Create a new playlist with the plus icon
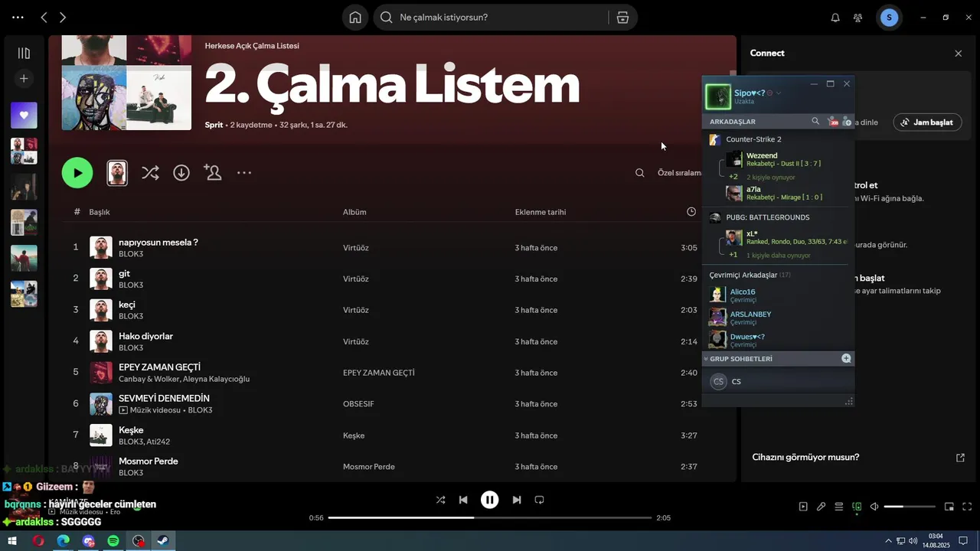The height and width of the screenshot is (551, 980). click(x=24, y=78)
